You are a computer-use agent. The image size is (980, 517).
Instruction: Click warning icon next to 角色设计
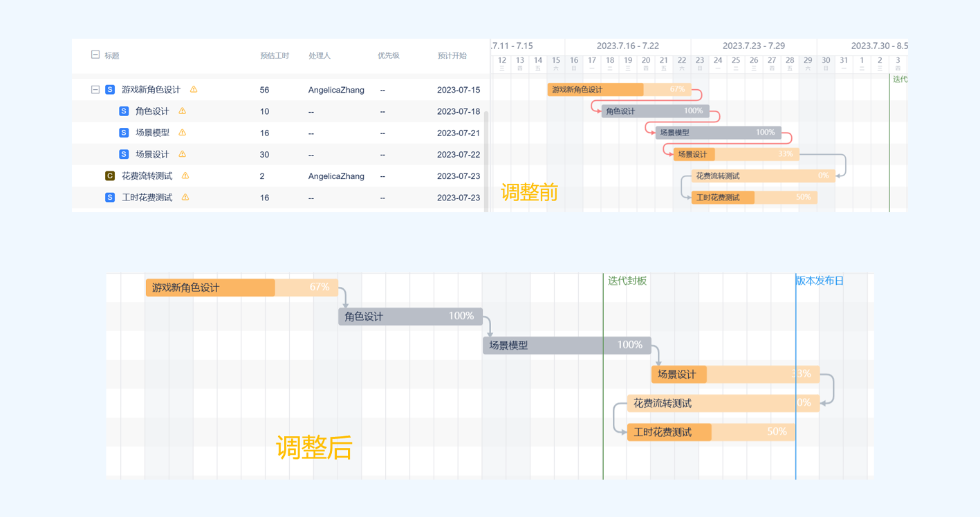(x=183, y=111)
